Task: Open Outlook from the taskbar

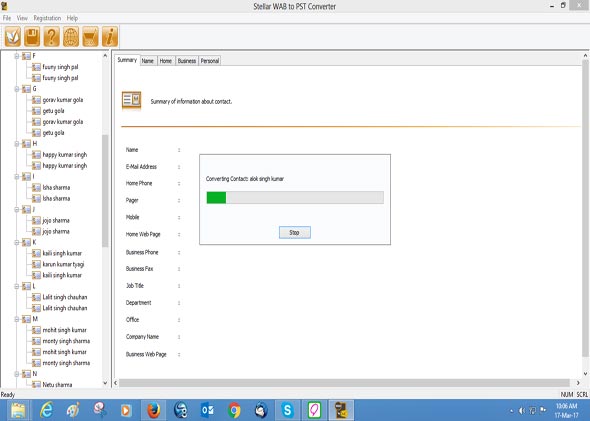Action: (208, 410)
